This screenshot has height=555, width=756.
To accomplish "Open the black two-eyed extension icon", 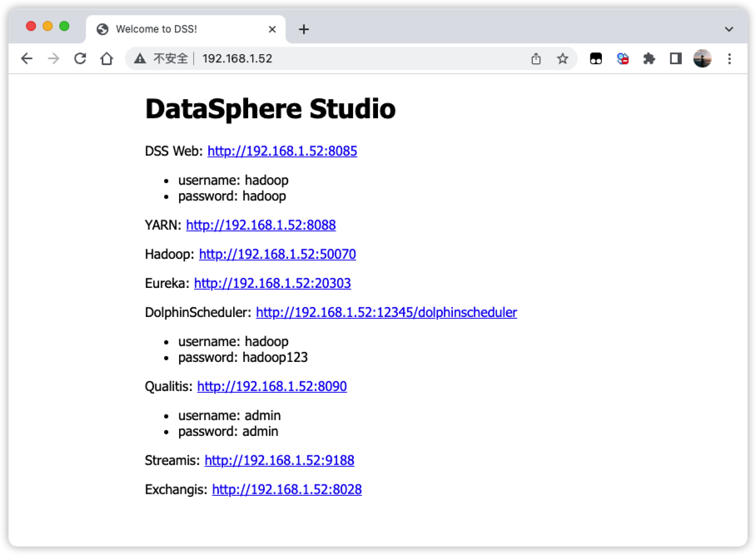I will point(596,59).
